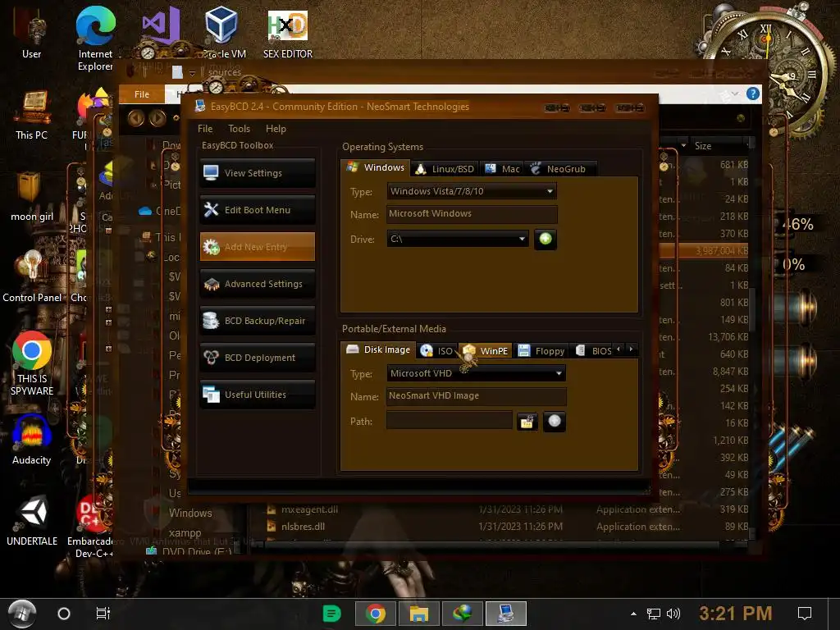840x630 pixels.
Task: Open EasyBCD Tools menu
Action: pyautogui.click(x=239, y=129)
